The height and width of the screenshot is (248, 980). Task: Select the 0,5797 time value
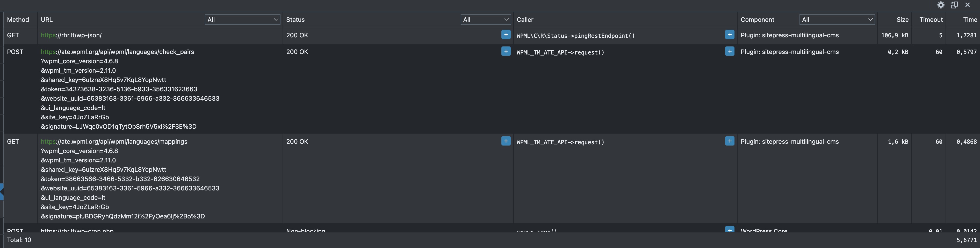pos(966,52)
